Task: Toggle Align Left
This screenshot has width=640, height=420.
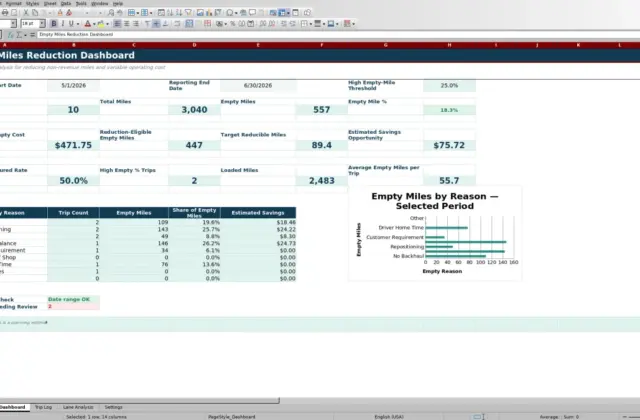Action: pyautogui.click(x=117, y=24)
